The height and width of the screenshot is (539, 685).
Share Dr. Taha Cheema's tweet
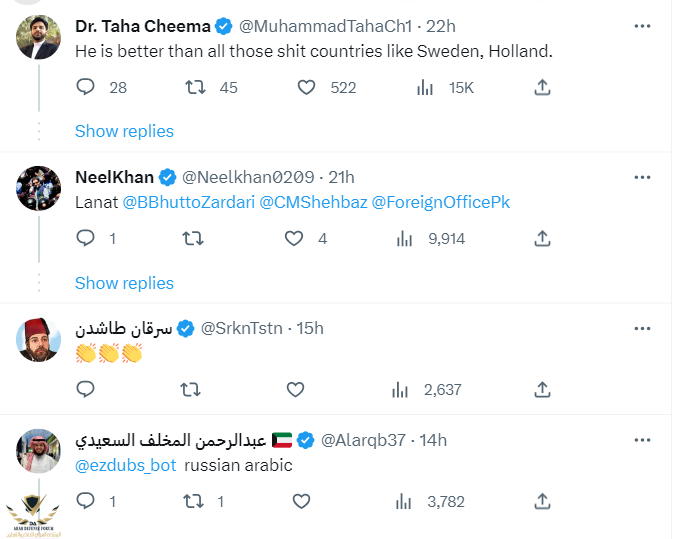tap(542, 88)
